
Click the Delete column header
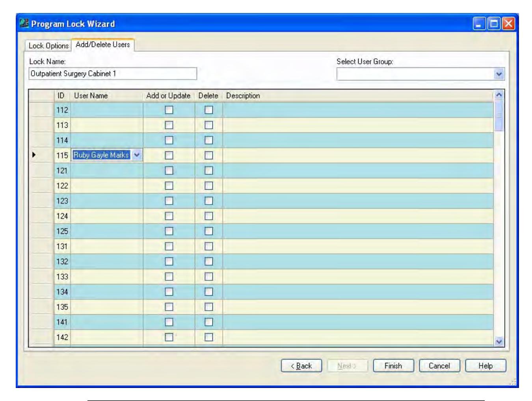(208, 96)
